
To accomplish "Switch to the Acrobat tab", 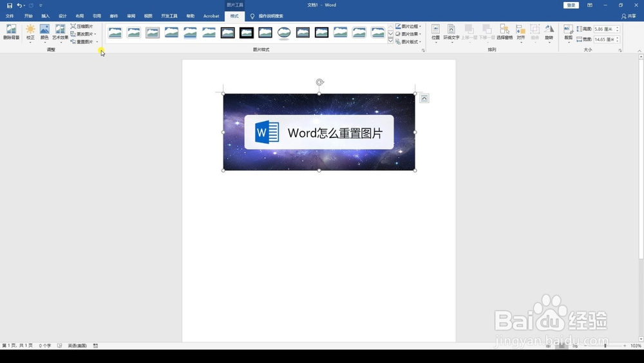I will click(211, 16).
